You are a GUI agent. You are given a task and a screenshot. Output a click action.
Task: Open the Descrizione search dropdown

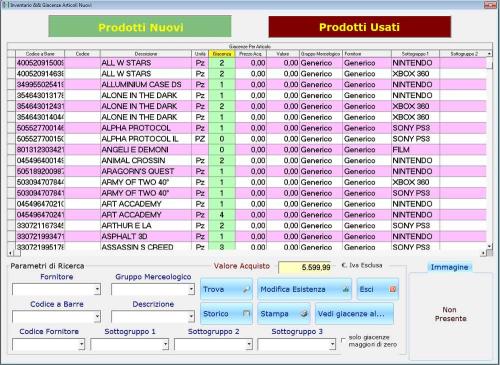pos(191,317)
